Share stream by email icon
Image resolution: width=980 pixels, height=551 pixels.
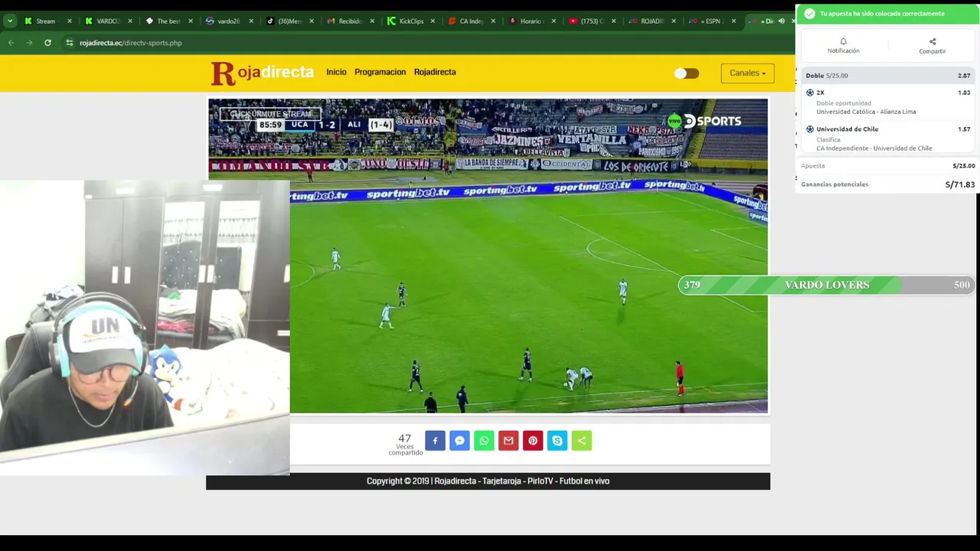coord(508,441)
